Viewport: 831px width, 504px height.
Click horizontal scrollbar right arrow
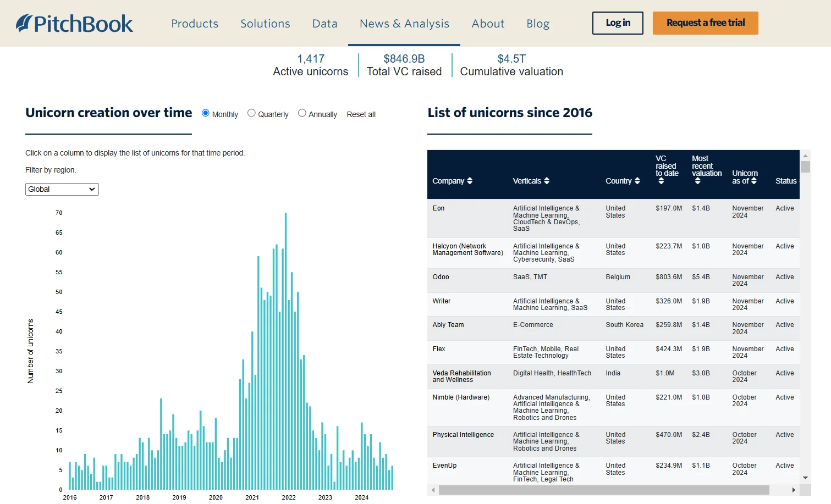point(793,490)
